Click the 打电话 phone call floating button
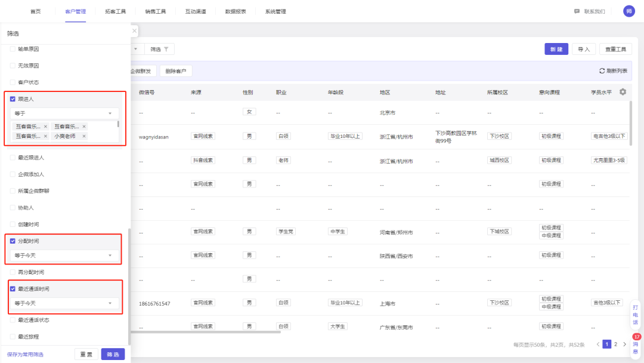The image size is (644, 363). [x=635, y=315]
